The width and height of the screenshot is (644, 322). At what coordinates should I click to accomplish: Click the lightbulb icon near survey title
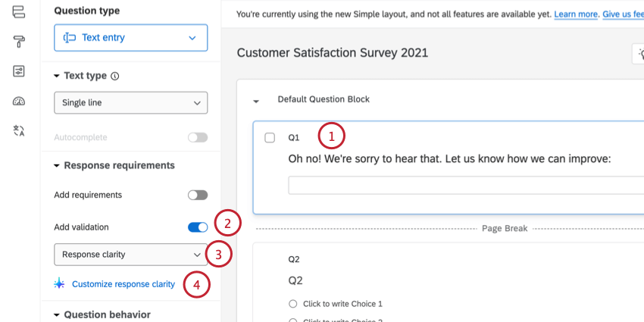pyautogui.click(x=638, y=52)
